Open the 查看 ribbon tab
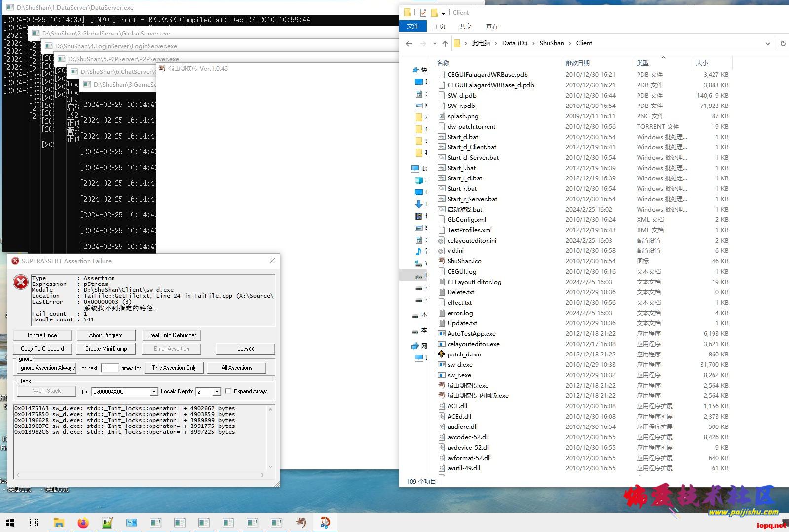 click(x=491, y=26)
